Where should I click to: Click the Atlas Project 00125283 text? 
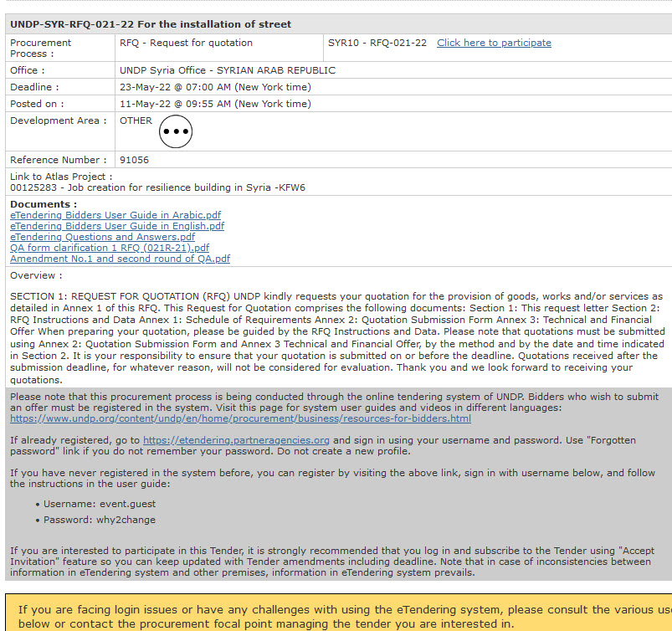pyautogui.click(x=157, y=187)
